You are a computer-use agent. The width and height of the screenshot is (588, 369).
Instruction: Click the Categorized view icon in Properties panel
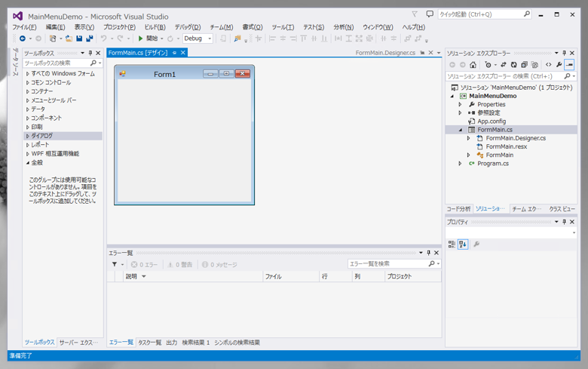452,244
